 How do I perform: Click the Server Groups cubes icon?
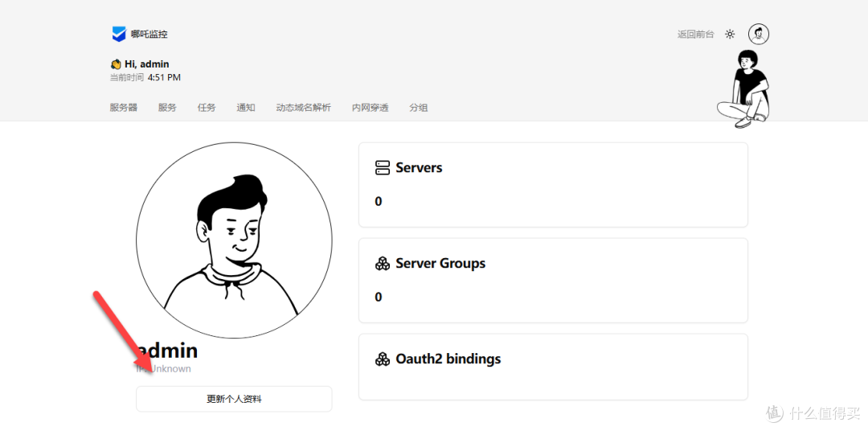click(383, 264)
